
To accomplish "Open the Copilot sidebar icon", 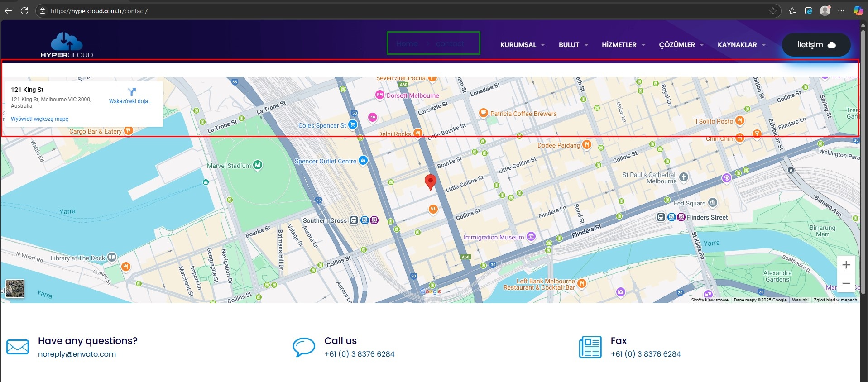I will [x=858, y=11].
